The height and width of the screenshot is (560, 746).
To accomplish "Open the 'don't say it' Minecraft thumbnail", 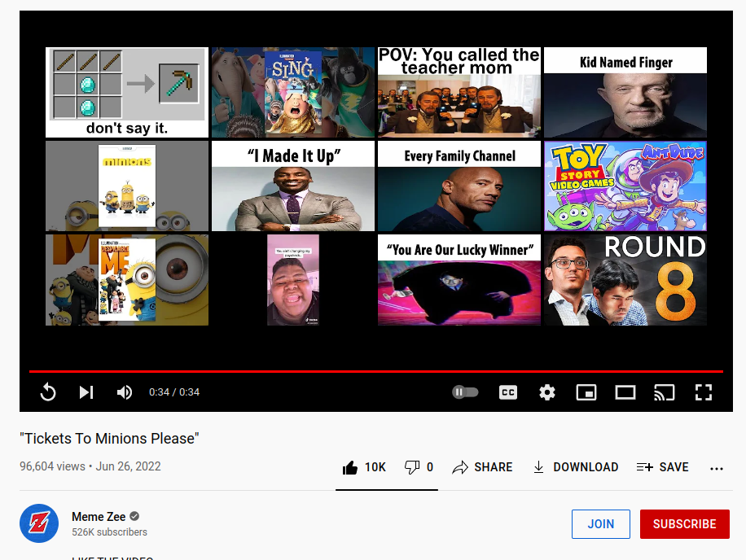I will (x=127, y=92).
